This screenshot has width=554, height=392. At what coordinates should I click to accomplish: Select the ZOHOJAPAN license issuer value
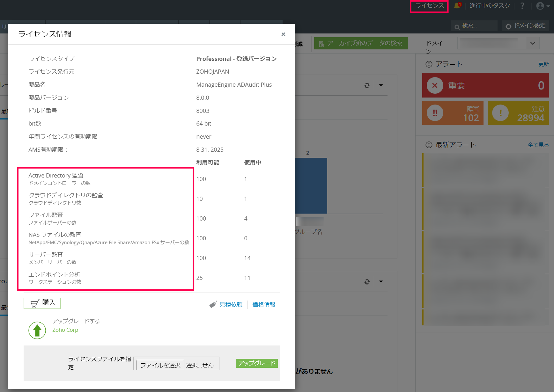[x=213, y=72]
